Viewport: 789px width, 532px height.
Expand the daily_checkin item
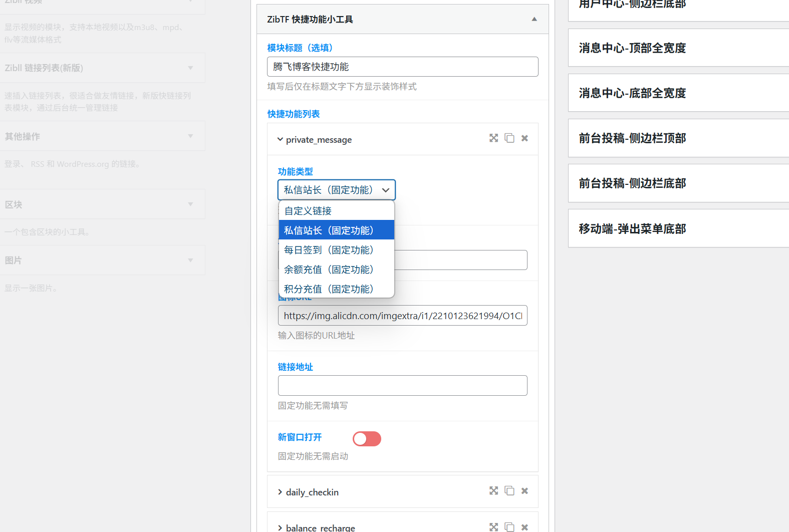click(280, 492)
